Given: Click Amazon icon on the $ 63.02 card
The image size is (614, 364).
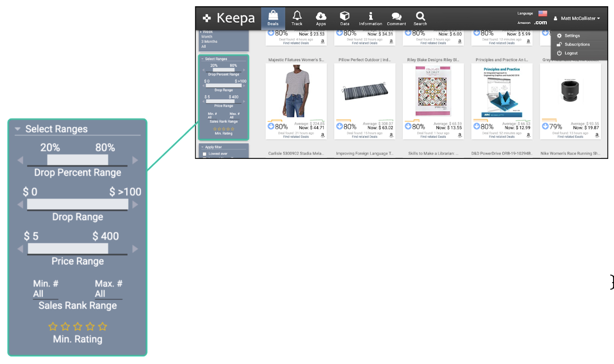Looking at the screenshot, I should point(391,136).
